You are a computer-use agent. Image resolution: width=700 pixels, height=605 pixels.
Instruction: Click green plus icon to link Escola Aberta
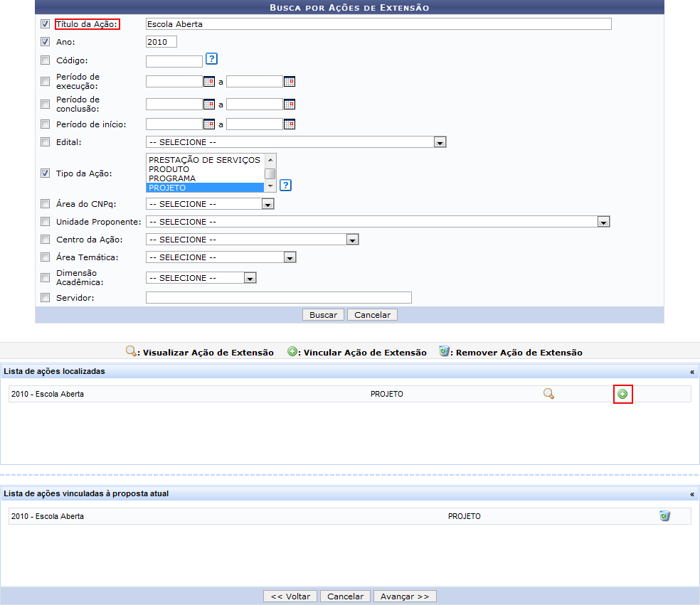[x=622, y=394]
